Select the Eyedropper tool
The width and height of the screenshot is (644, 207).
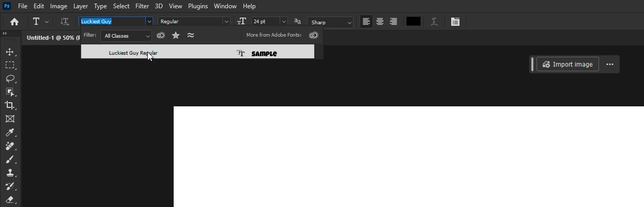click(x=10, y=133)
